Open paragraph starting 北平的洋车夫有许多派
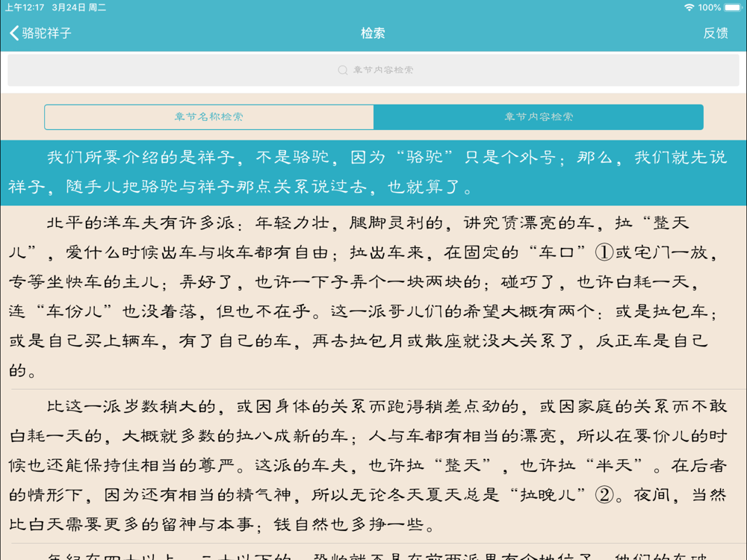 tap(373, 296)
